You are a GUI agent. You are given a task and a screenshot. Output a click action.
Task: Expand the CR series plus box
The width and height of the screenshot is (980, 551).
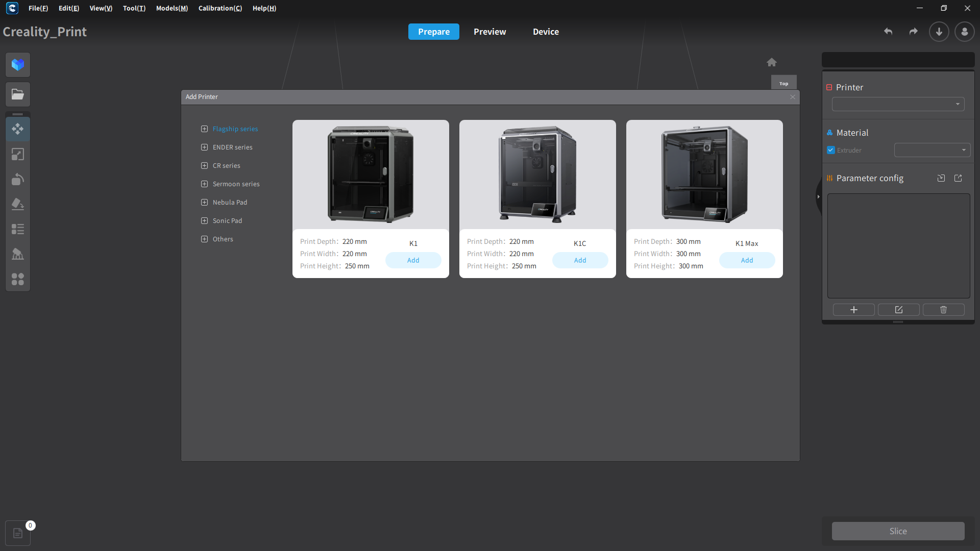204,166
